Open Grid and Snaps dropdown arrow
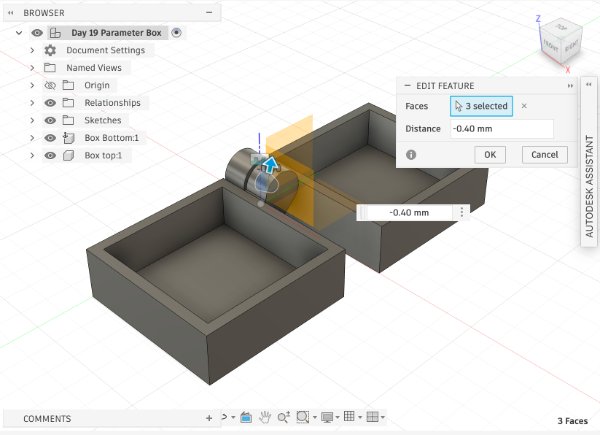The width and height of the screenshot is (600, 435). (360, 417)
